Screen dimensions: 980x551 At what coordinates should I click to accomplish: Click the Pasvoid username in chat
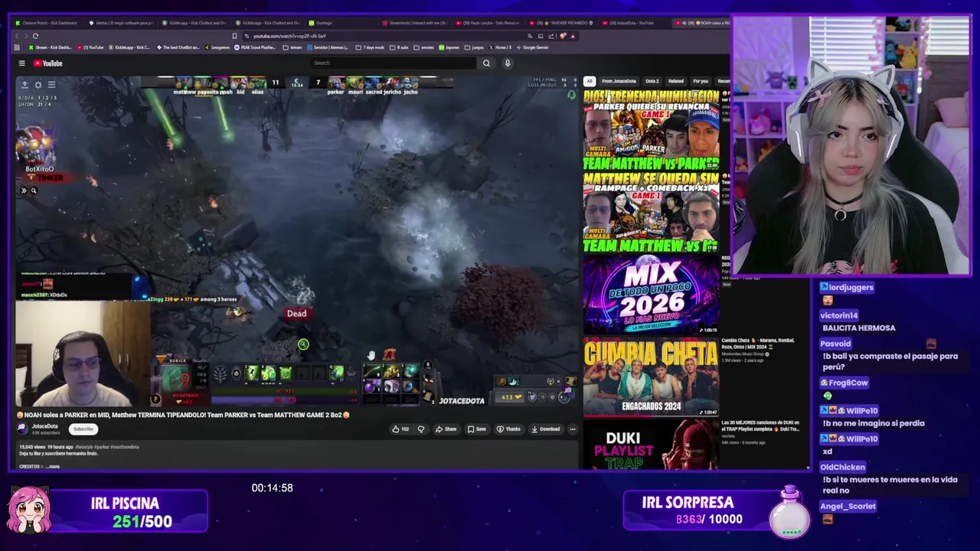click(x=835, y=344)
